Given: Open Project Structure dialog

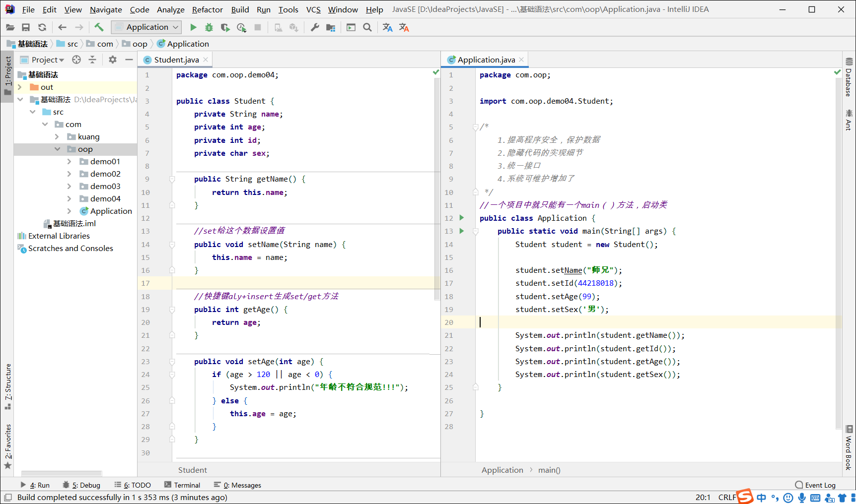Looking at the screenshot, I should tap(331, 27).
